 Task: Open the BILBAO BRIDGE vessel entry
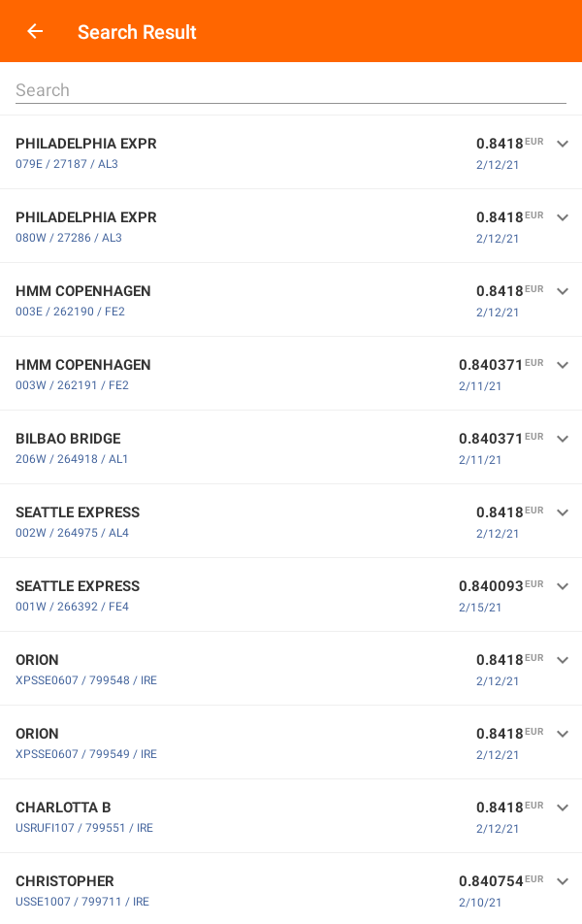click(68, 439)
